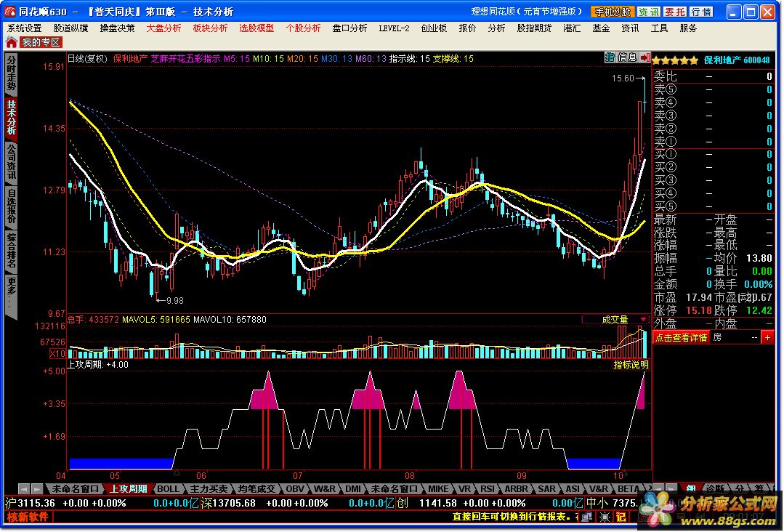Open the 选股模型 menu
Screen dimensions: 784x532
click(256, 28)
